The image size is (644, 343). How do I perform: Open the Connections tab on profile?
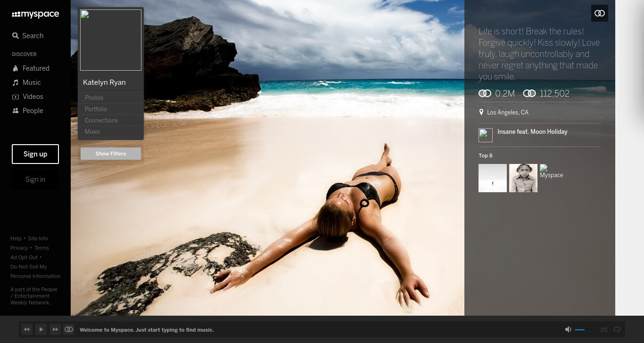111,120
